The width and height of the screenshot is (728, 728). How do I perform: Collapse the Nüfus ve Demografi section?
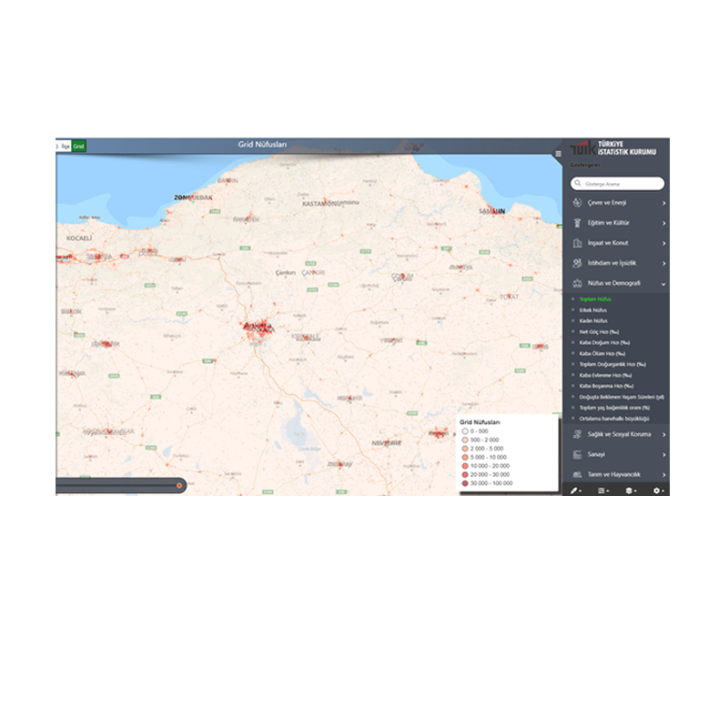tap(663, 284)
